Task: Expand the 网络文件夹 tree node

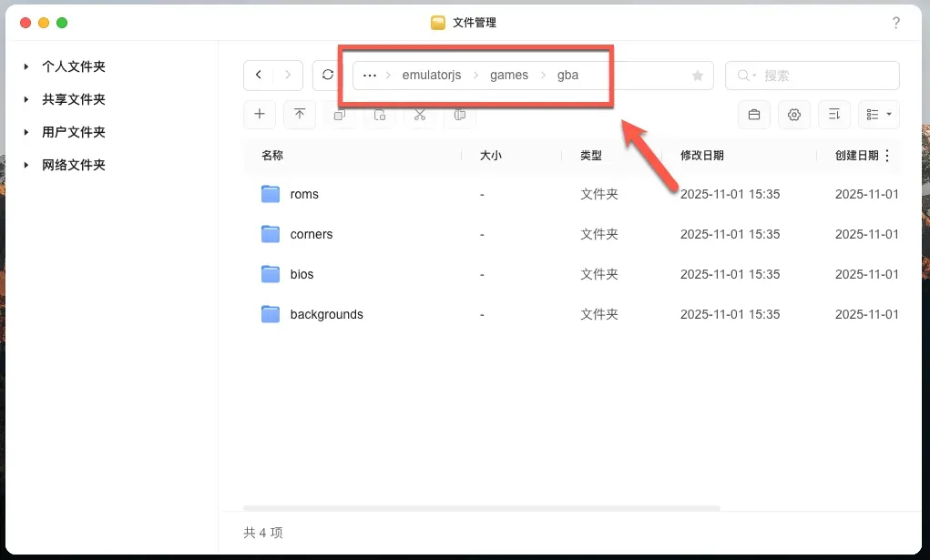Action: point(27,166)
